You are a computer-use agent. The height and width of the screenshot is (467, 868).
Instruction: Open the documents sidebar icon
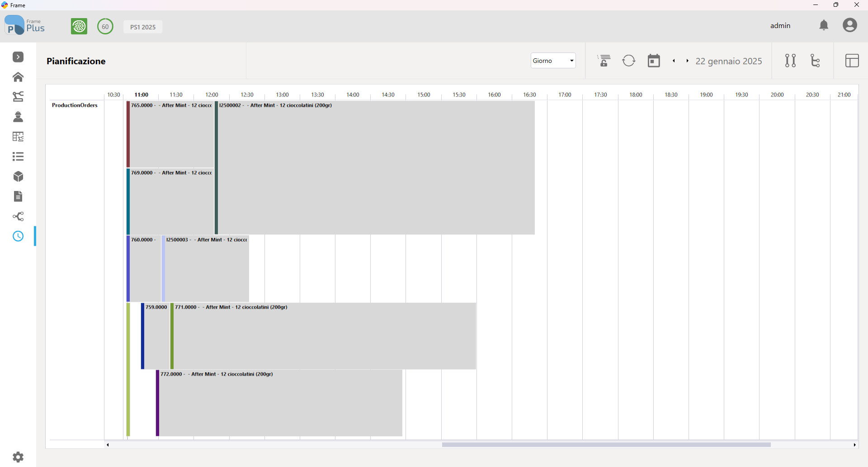coord(18,196)
